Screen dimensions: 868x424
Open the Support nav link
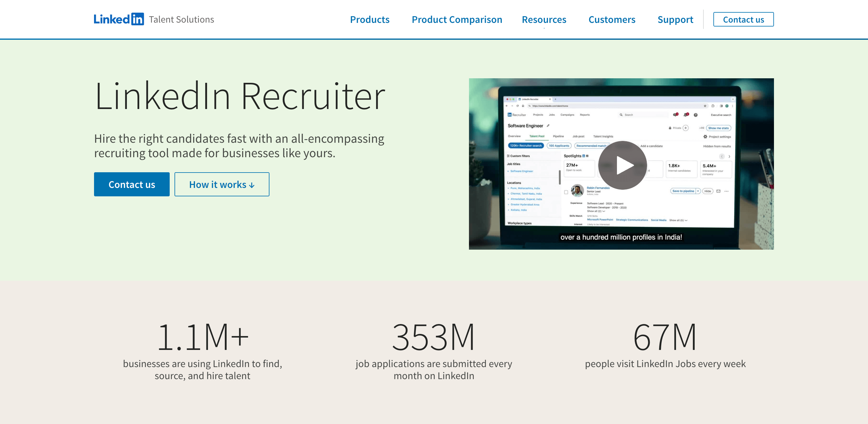point(675,20)
